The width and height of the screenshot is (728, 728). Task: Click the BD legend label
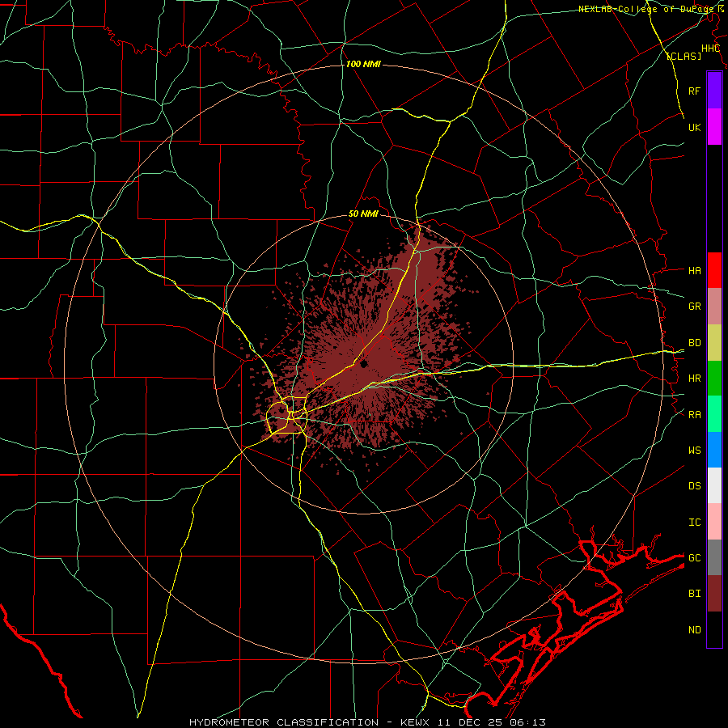(x=694, y=343)
